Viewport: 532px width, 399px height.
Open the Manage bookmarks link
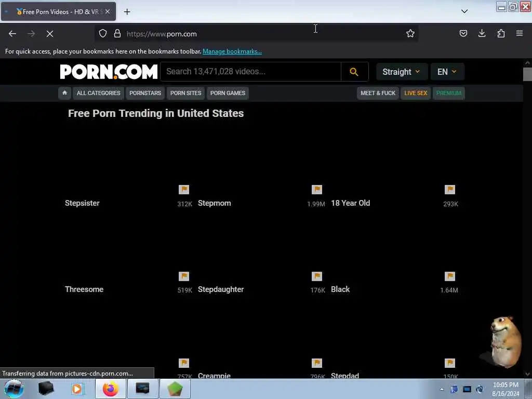(232, 51)
